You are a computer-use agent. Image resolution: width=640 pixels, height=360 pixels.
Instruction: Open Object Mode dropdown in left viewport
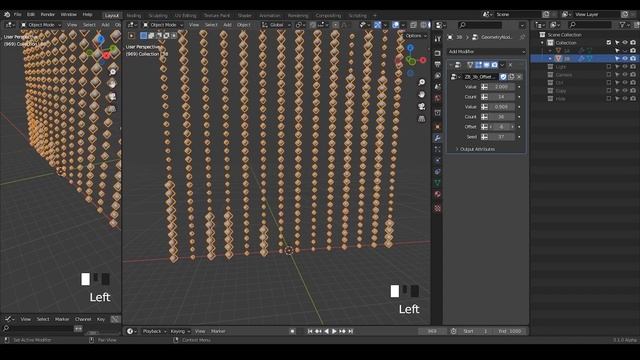click(x=40, y=25)
